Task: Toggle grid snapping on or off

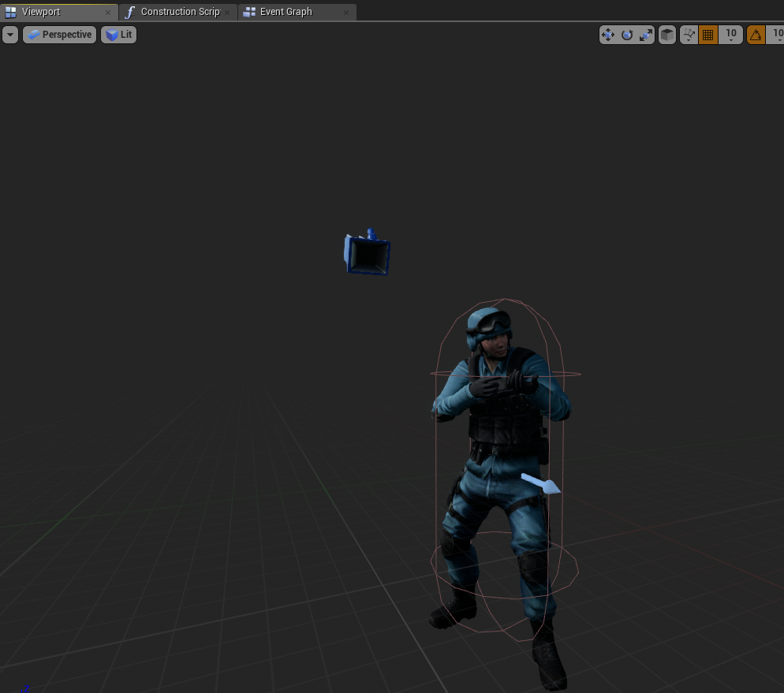Action: (x=708, y=35)
